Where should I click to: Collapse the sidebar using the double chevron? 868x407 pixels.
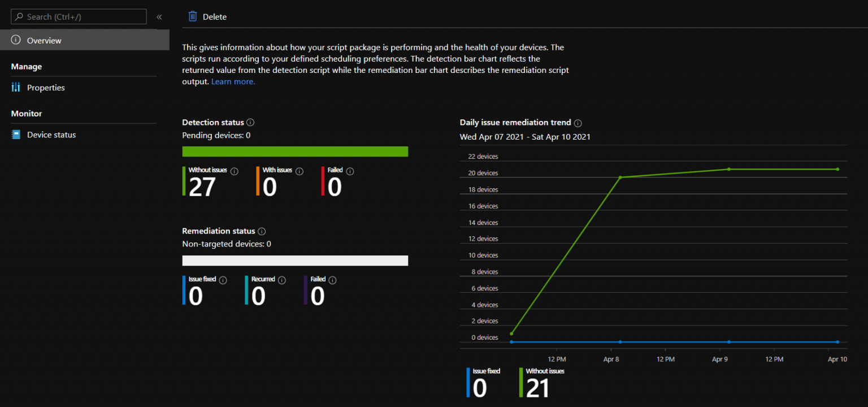click(159, 16)
